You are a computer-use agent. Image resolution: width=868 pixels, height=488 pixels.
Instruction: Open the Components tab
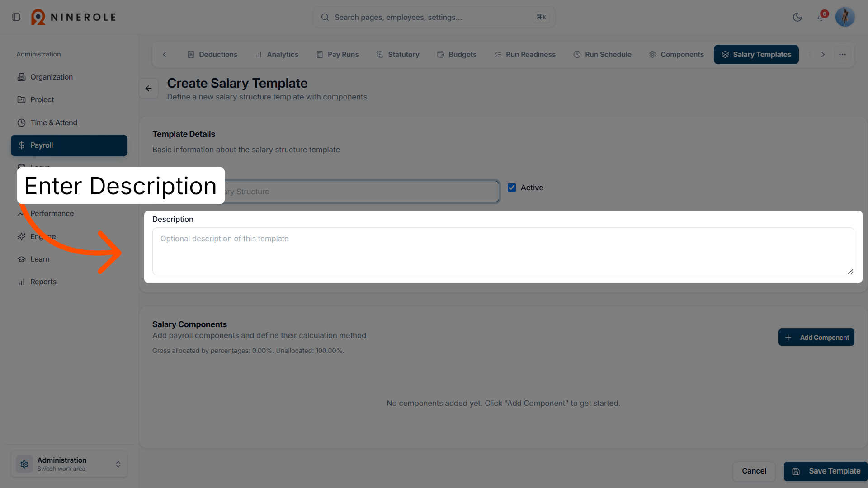click(x=677, y=54)
